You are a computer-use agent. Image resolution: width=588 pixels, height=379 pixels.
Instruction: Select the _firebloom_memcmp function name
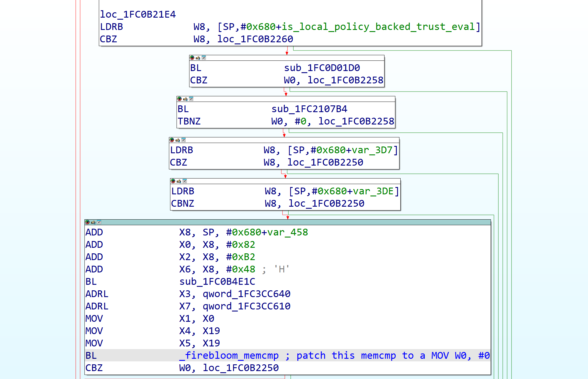click(229, 356)
